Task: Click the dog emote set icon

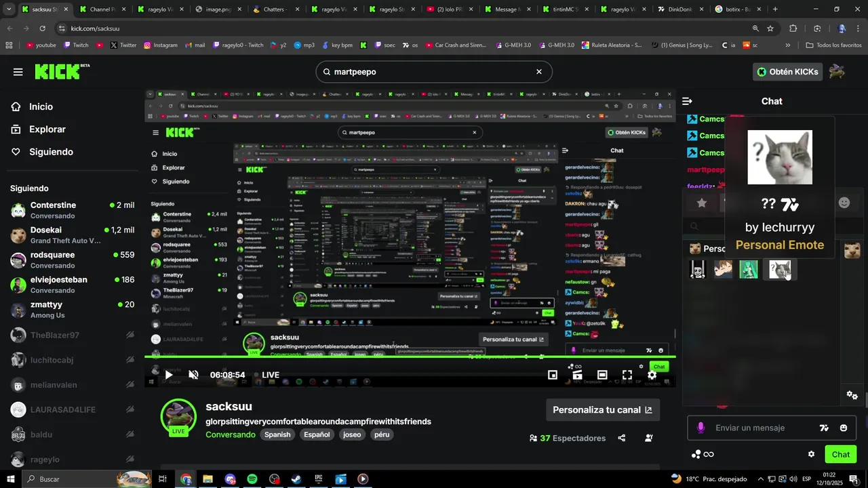Action: pyautogui.click(x=852, y=250)
